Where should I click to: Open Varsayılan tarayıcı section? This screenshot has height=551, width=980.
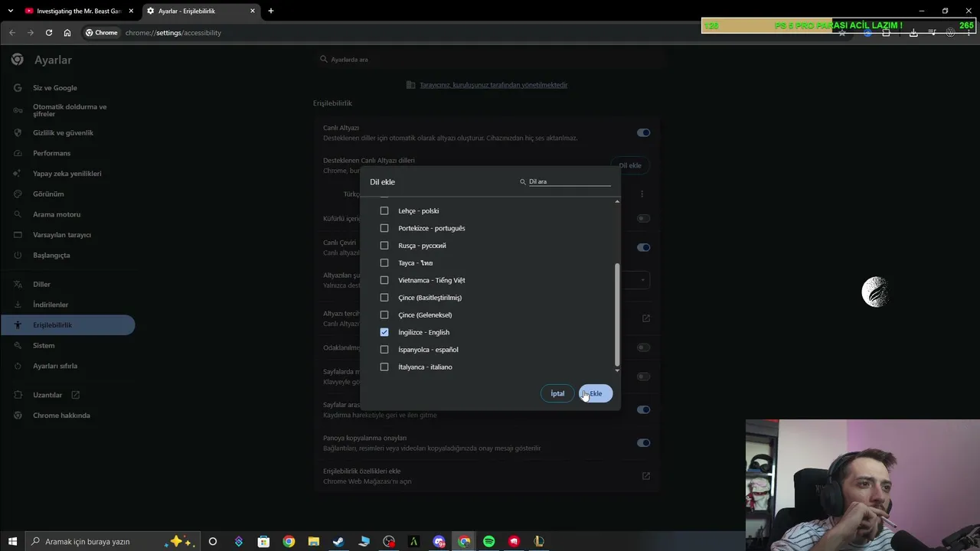[61, 235]
